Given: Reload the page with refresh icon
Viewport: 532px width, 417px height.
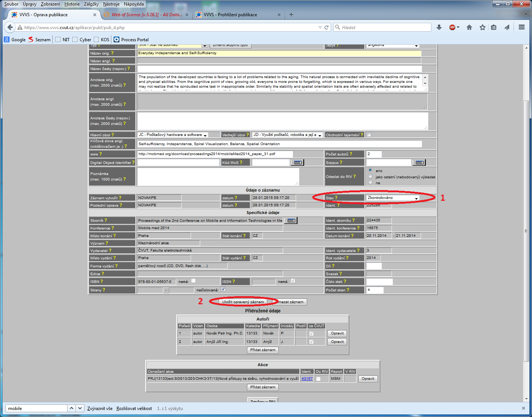Looking at the screenshot, I should (x=326, y=27).
